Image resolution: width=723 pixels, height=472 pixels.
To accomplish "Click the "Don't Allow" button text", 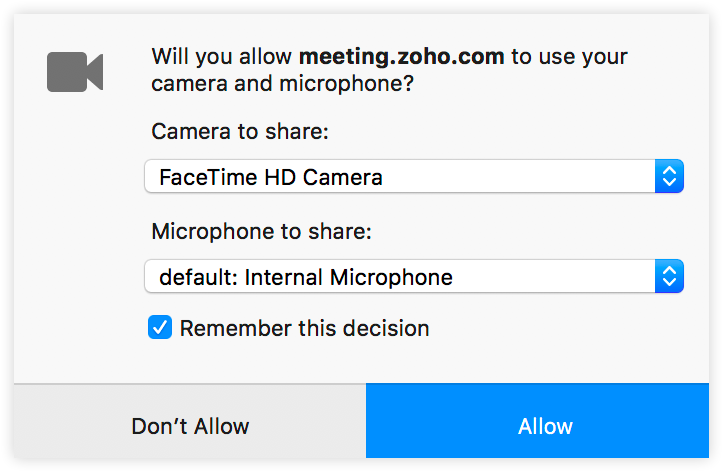I will (190, 426).
